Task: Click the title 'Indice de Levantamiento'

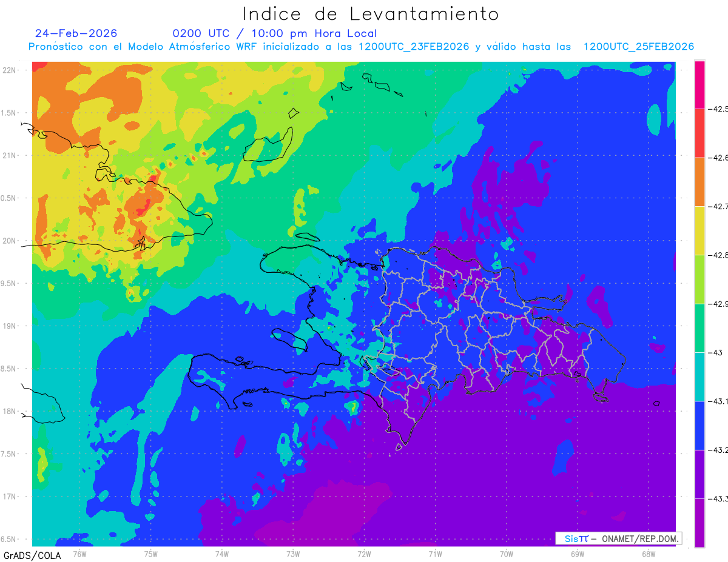Action: click(x=371, y=13)
